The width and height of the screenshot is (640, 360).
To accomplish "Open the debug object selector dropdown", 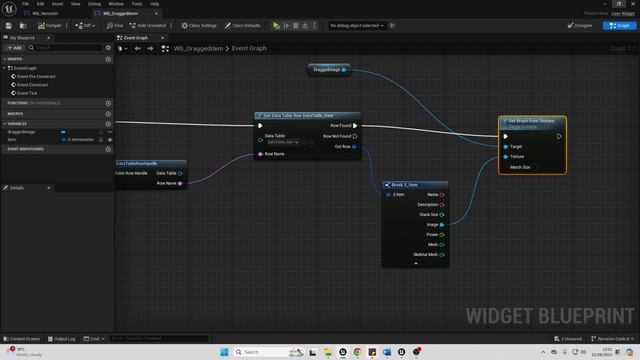I will [x=357, y=26].
